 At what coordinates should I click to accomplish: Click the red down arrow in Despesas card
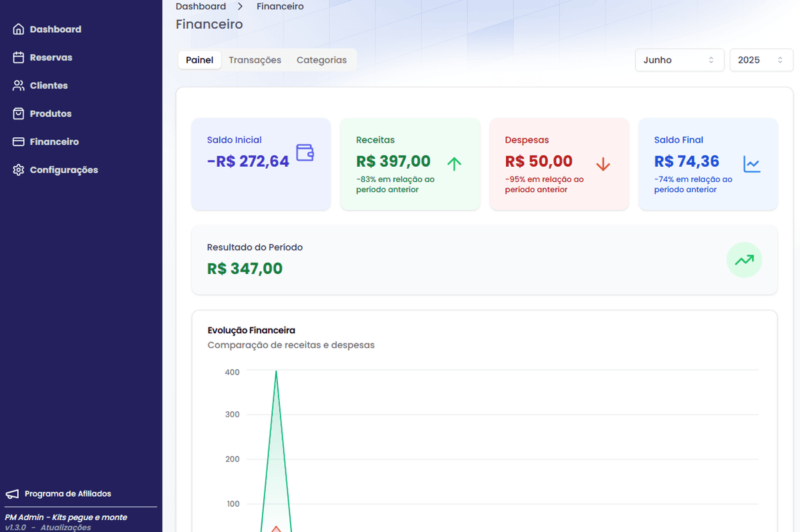(x=603, y=164)
